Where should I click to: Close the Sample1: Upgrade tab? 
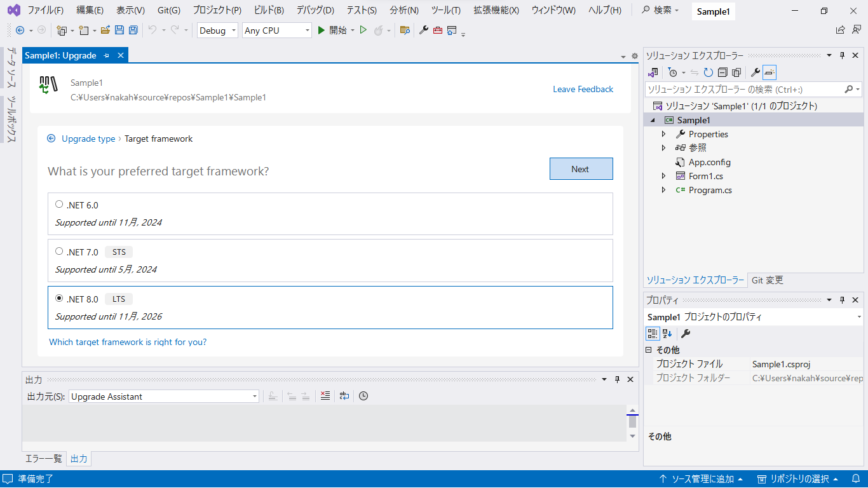[119, 56]
